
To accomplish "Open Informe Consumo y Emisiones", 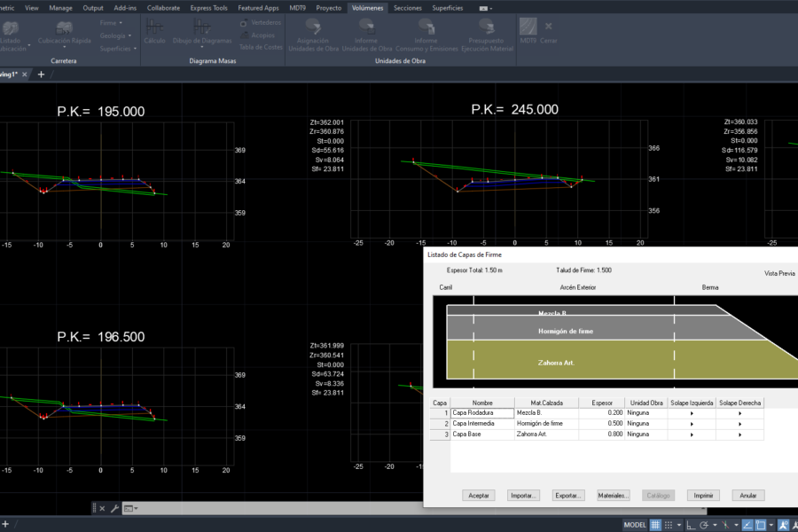I will (426, 35).
